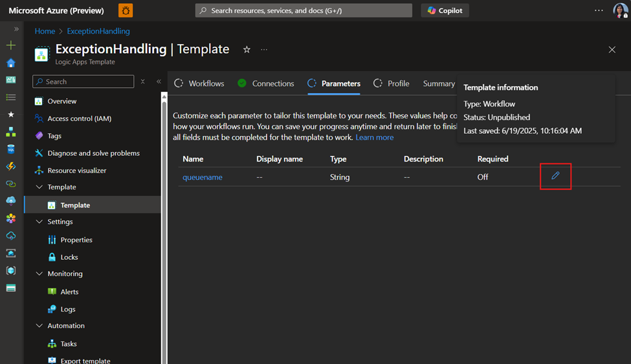Collapse the sidebar menu with double chevron

(159, 81)
